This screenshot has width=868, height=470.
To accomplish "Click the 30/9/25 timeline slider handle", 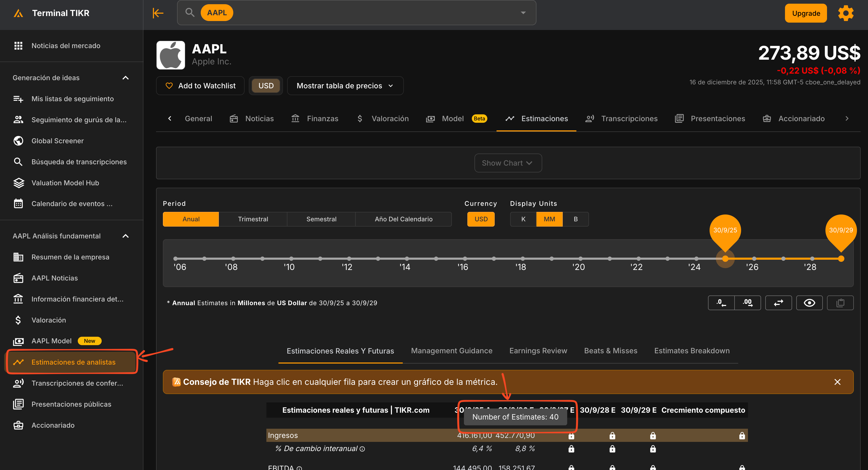I will (x=725, y=259).
